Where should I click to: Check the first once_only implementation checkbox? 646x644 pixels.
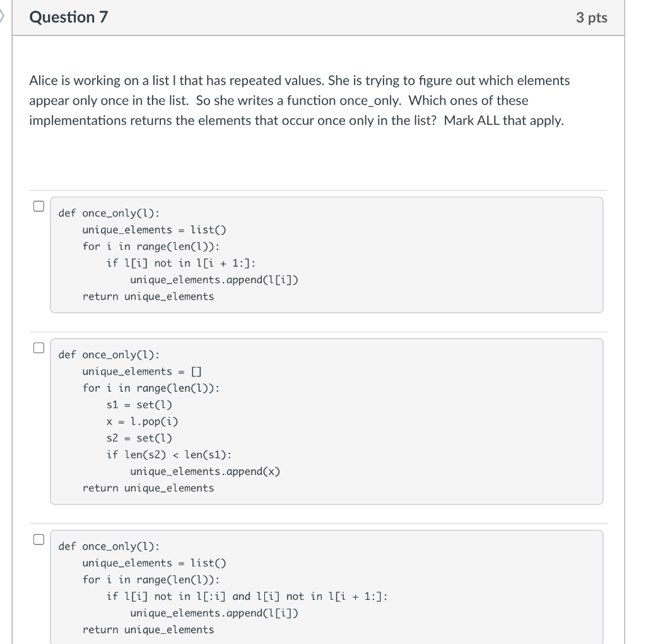tap(38, 204)
